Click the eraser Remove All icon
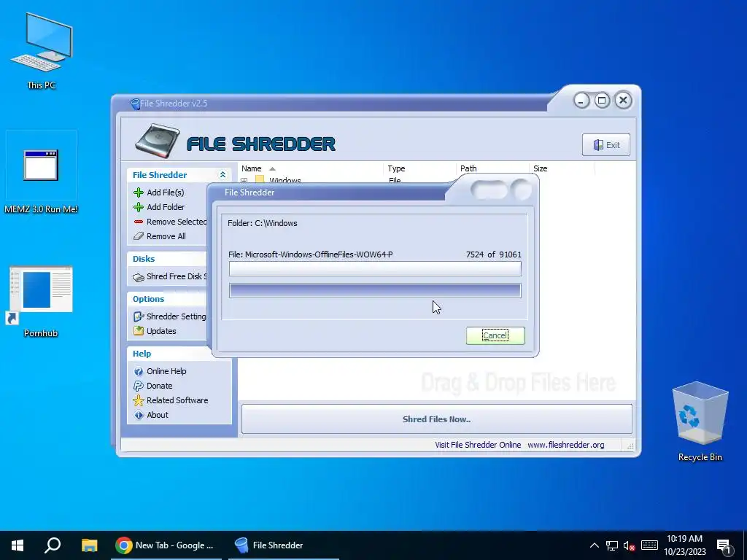 point(139,236)
